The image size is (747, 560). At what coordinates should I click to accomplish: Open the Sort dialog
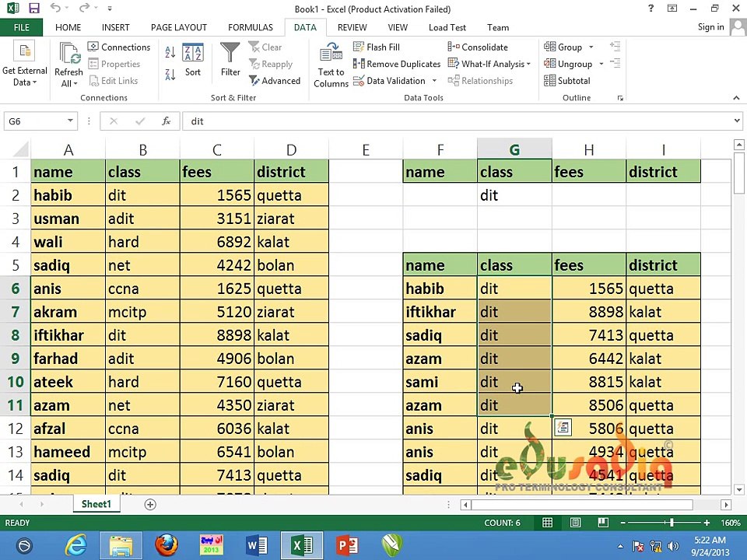coord(193,60)
